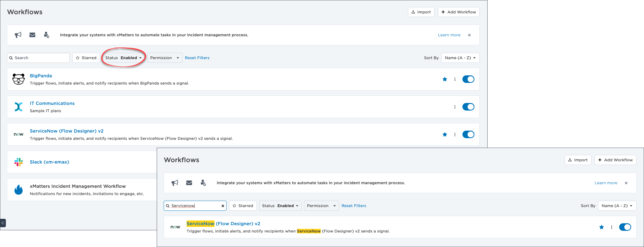644x247 pixels.
Task: Click the blue flame icon of Incident Management
Action: pyautogui.click(x=18, y=190)
